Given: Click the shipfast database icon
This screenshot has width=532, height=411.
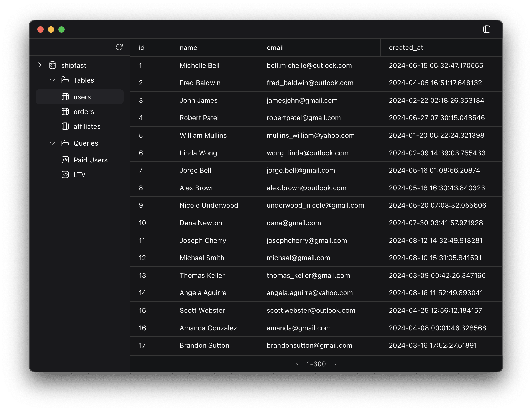Looking at the screenshot, I should [53, 65].
